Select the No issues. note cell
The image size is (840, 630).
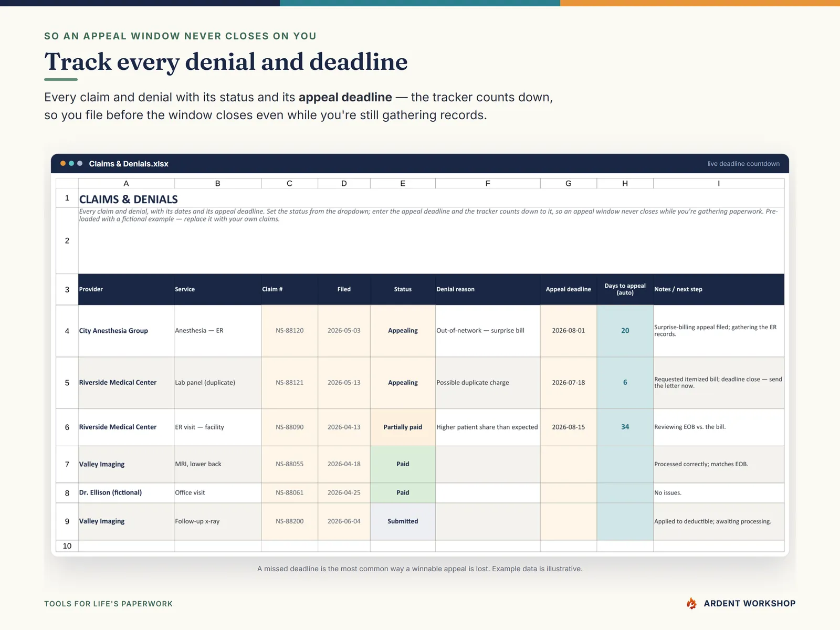(719, 493)
